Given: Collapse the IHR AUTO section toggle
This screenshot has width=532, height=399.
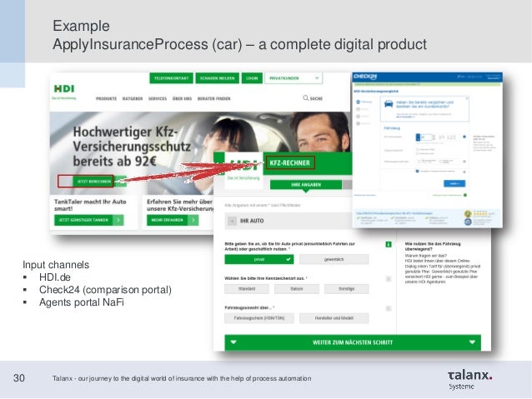Looking at the screenshot, I should point(232,221).
